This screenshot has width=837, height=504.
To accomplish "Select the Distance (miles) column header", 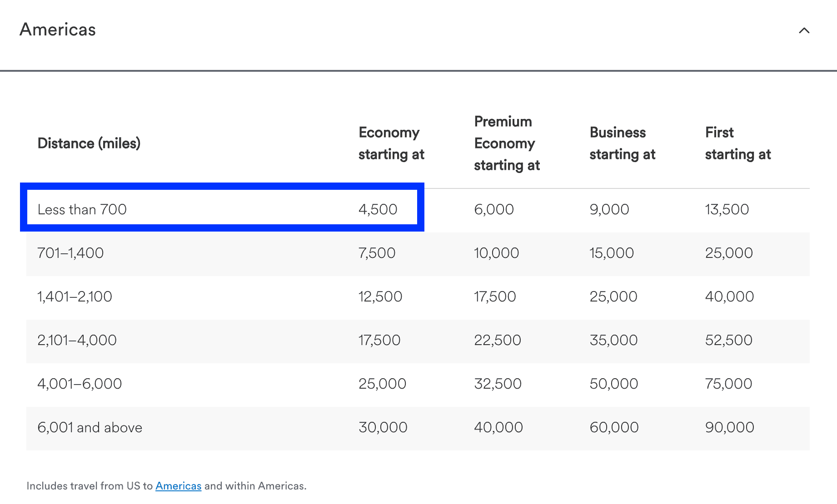I will (x=89, y=143).
